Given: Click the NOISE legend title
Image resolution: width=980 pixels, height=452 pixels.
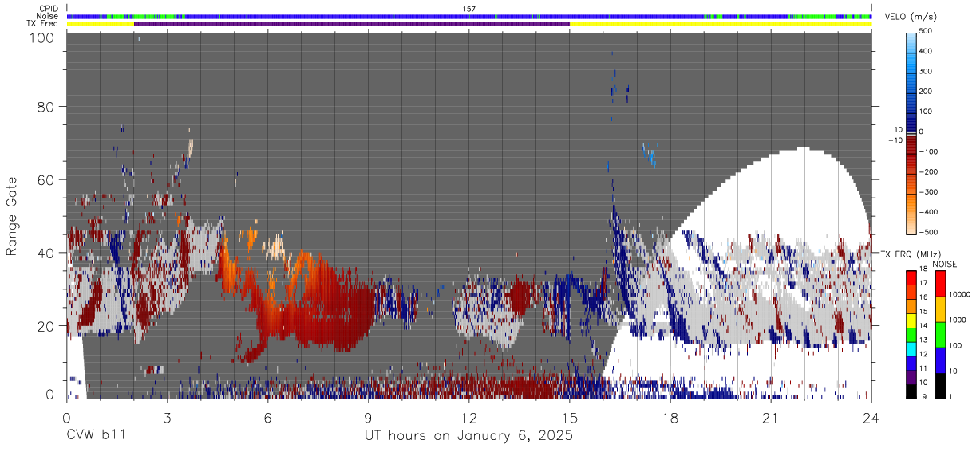Looking at the screenshot, I should coord(946,264).
